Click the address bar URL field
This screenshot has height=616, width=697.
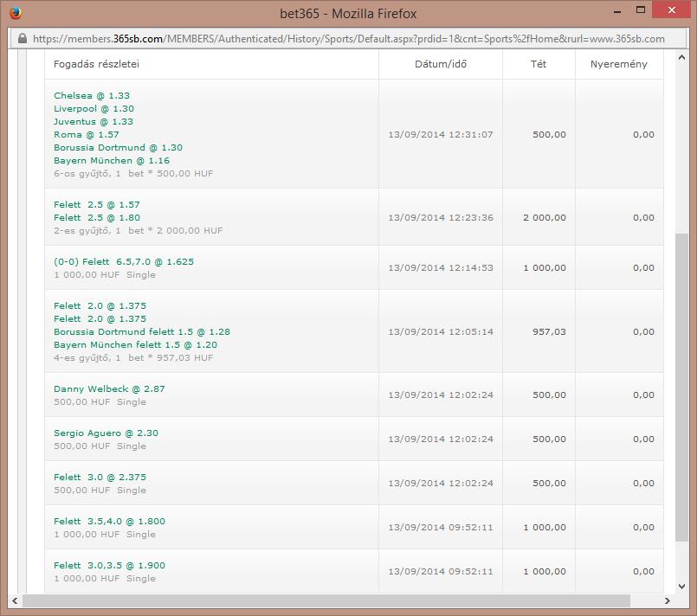point(348,39)
